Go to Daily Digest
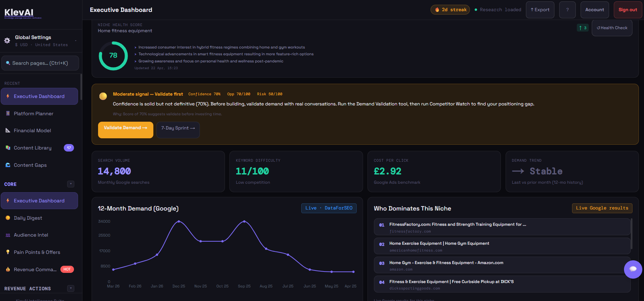644x301 pixels. [x=39, y=218]
